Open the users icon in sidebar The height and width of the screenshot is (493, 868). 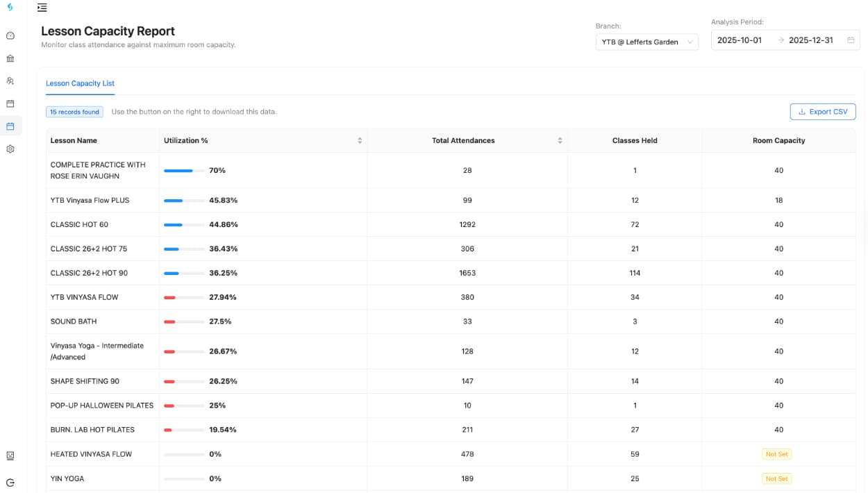(10, 81)
